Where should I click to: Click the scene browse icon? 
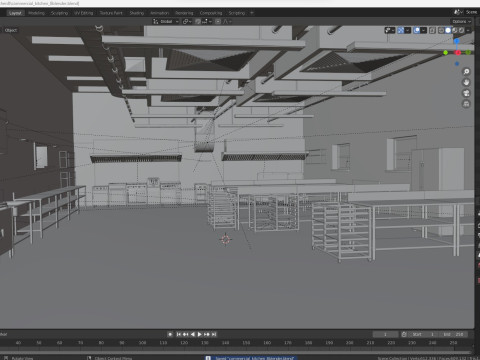pyautogui.click(x=458, y=12)
